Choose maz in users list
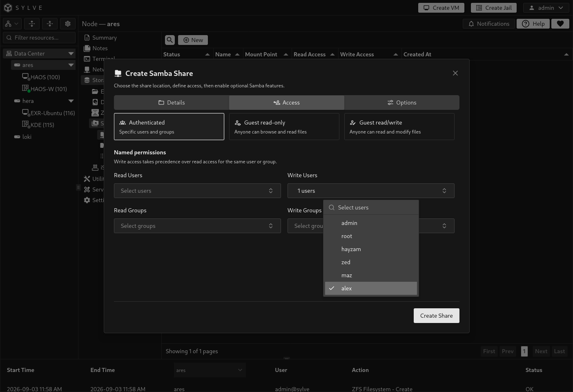This screenshot has width=573, height=392. [x=371, y=275]
